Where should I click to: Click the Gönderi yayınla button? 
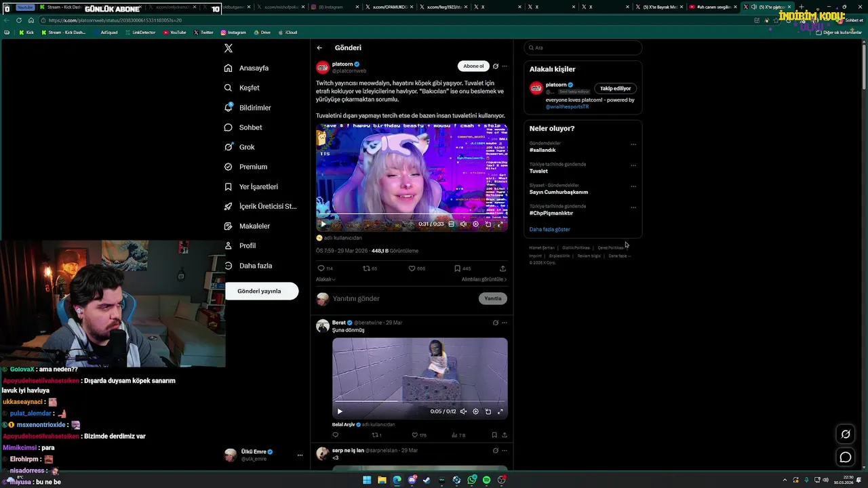click(x=262, y=291)
